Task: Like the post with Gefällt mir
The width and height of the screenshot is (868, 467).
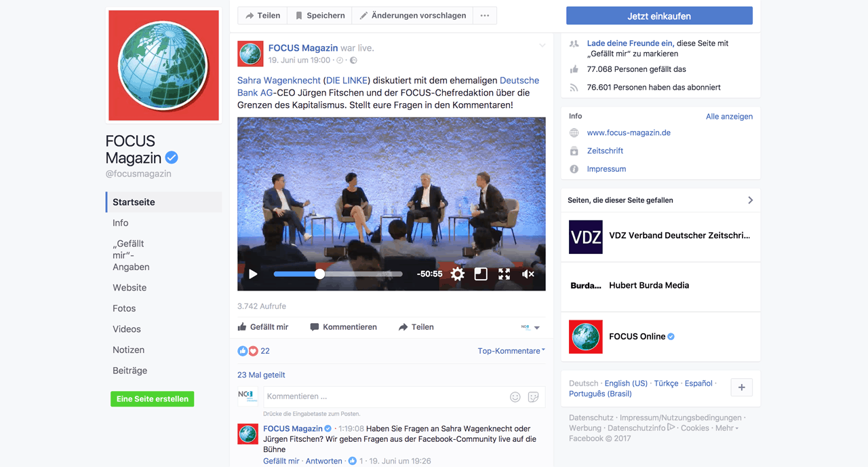Action: coord(263,327)
